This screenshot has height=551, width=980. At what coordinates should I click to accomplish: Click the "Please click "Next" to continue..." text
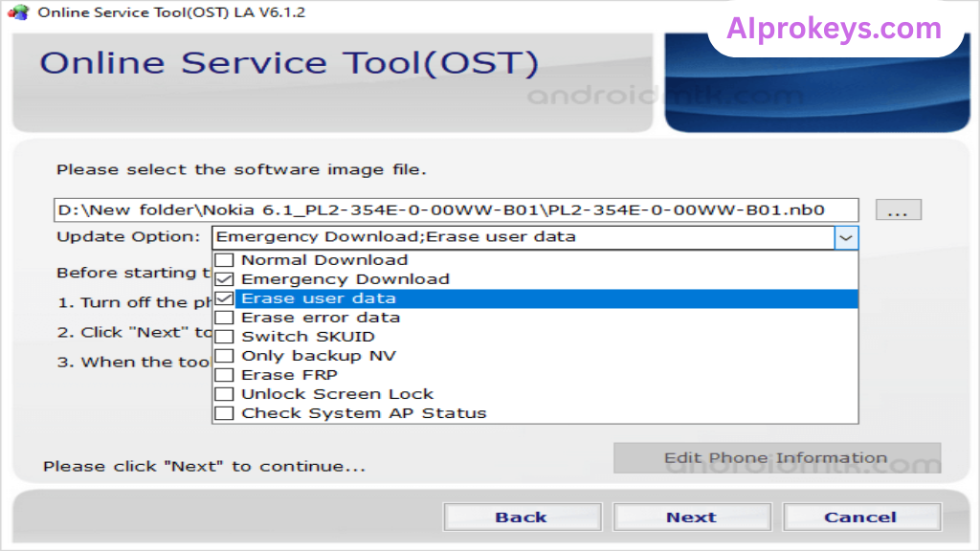pyautogui.click(x=205, y=467)
